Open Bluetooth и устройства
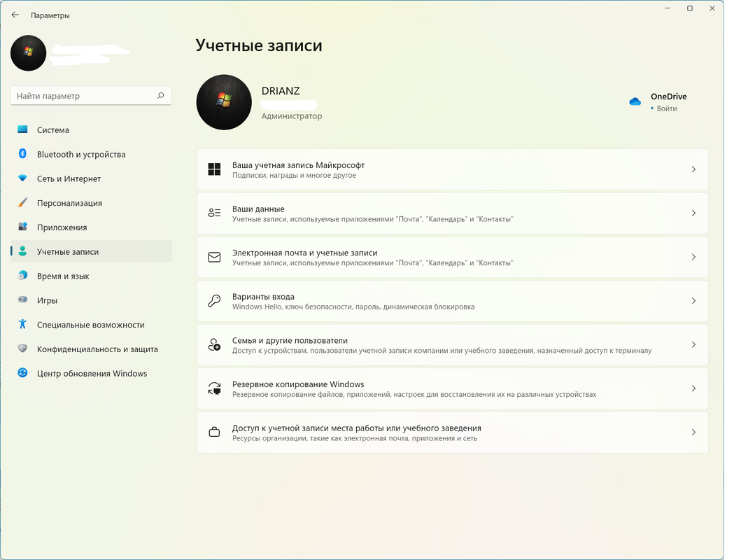748x560 pixels. pyautogui.click(x=91, y=154)
